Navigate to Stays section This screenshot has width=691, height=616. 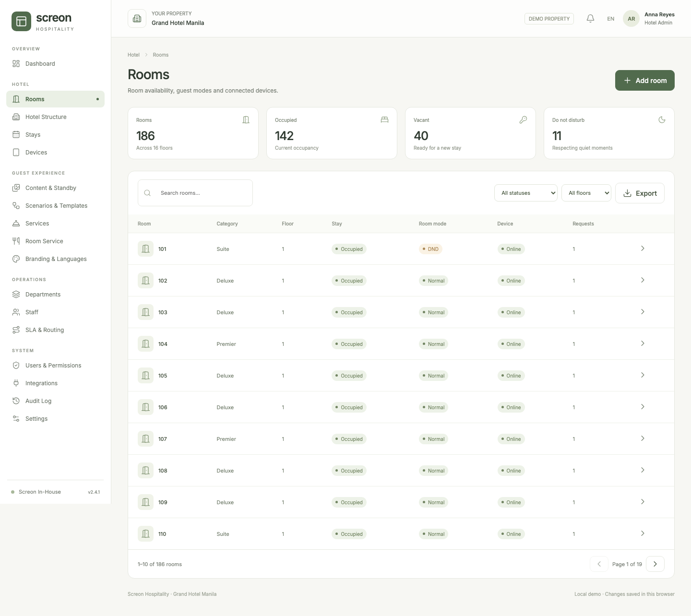click(x=55, y=135)
